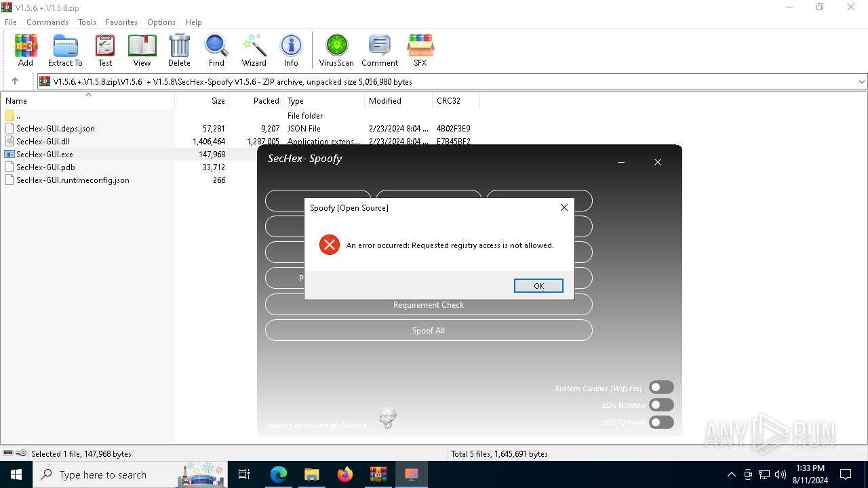
Task: Minimize the SecHex Spoofy window
Action: click(x=622, y=162)
